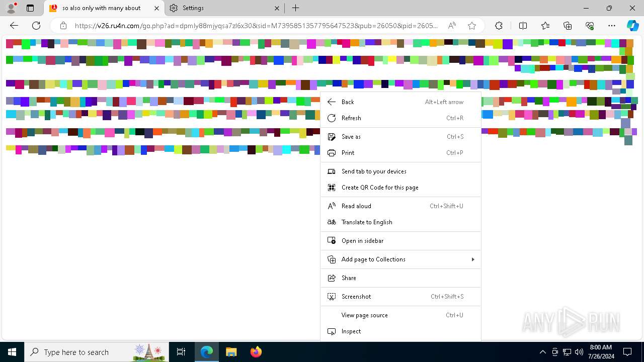Open the notification center icon

click(627, 352)
